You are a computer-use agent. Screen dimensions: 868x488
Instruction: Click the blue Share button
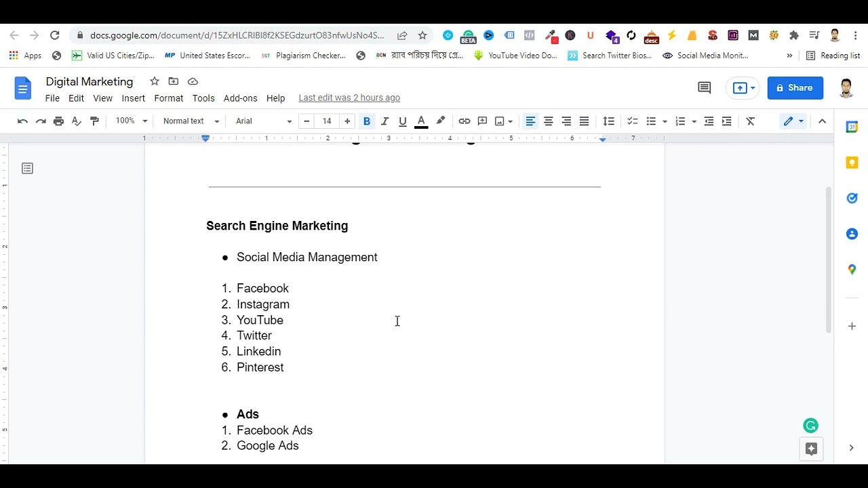tap(795, 87)
